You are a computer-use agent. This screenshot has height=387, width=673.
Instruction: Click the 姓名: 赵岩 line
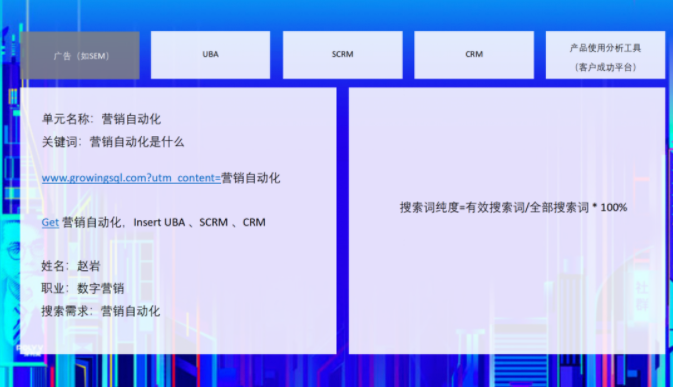[71, 266]
